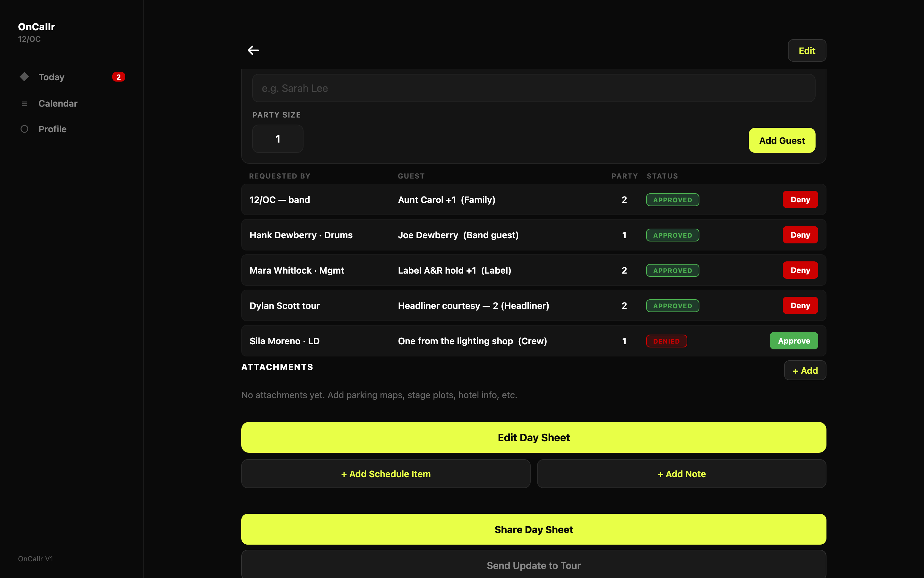This screenshot has height=578, width=924.
Task: Click the Share Day Sheet button
Action: (x=534, y=530)
